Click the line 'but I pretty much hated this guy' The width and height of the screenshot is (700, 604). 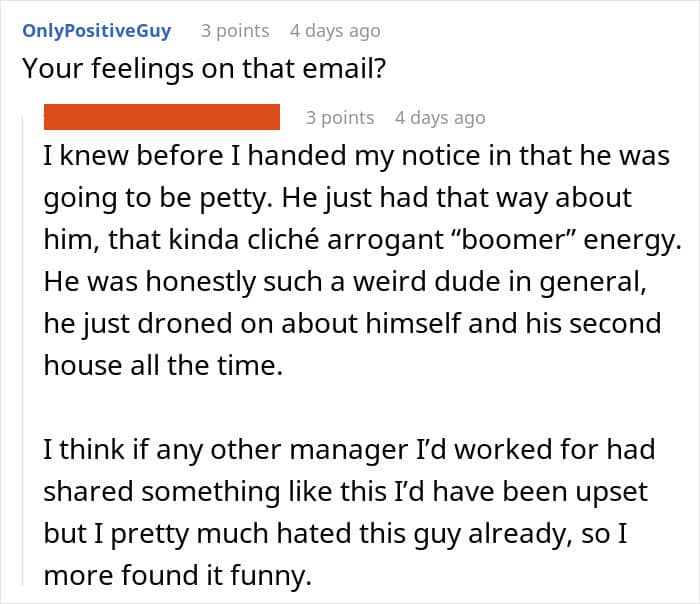click(x=336, y=533)
